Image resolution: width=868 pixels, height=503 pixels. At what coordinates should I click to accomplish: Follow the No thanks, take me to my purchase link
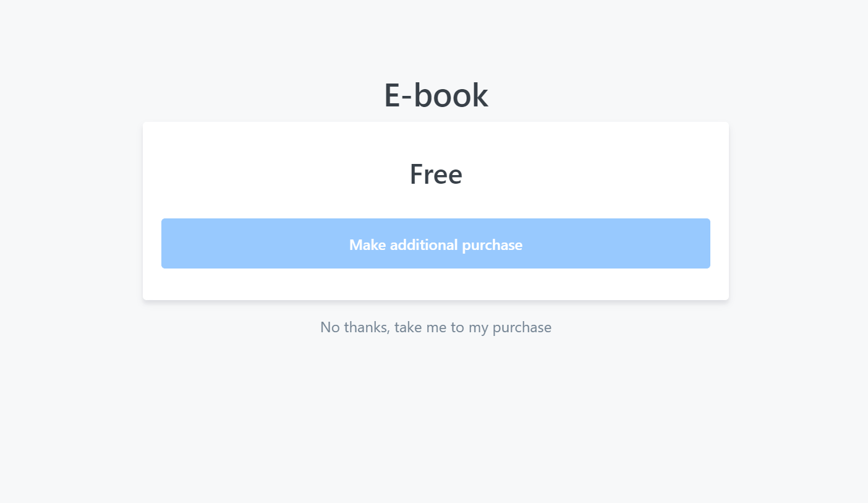click(435, 327)
